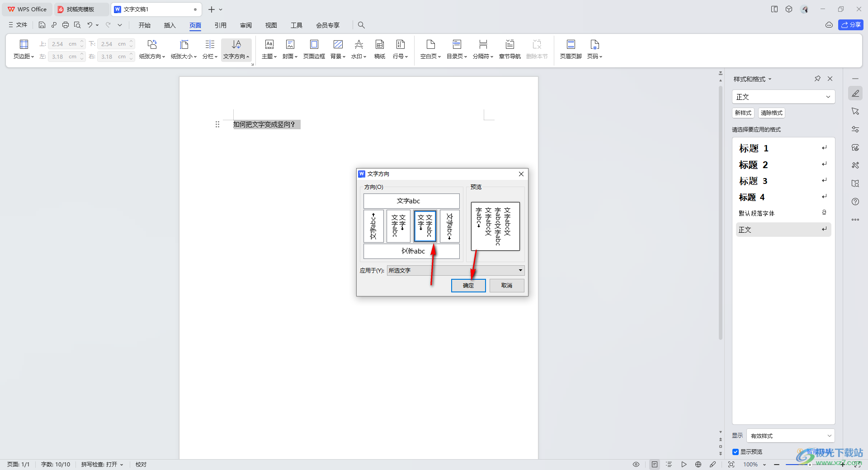Image resolution: width=868 pixels, height=470 pixels.
Task: Click 取消 in the text direction dialog
Action: [x=507, y=286]
